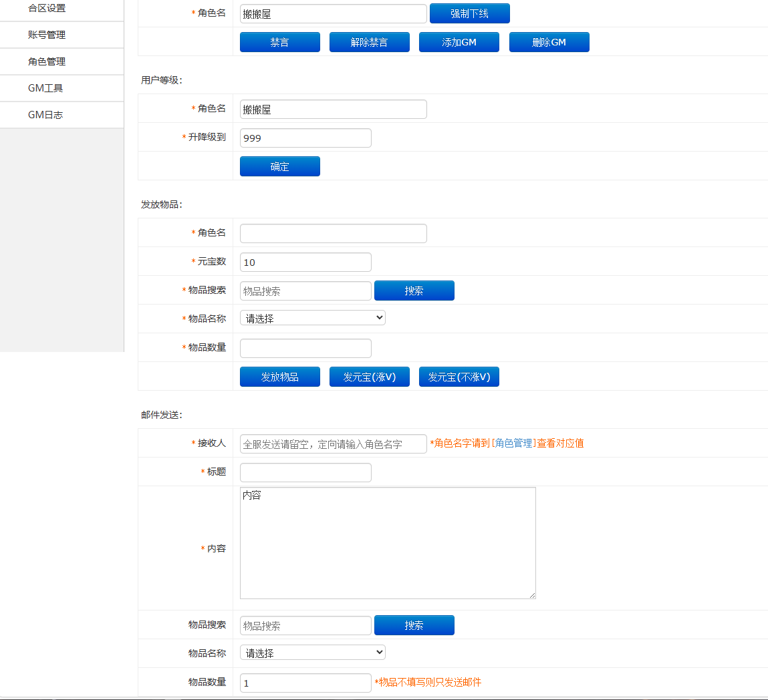
Task: Follow the 角色管理 link in the hint
Action: (514, 444)
